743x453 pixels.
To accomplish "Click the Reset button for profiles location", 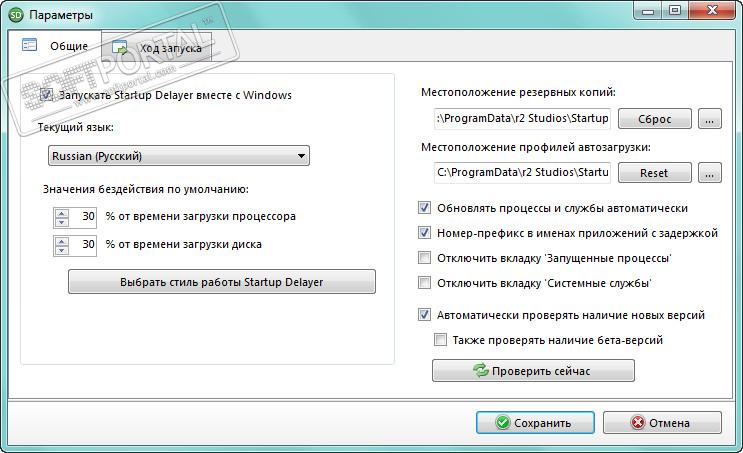I will point(654,173).
